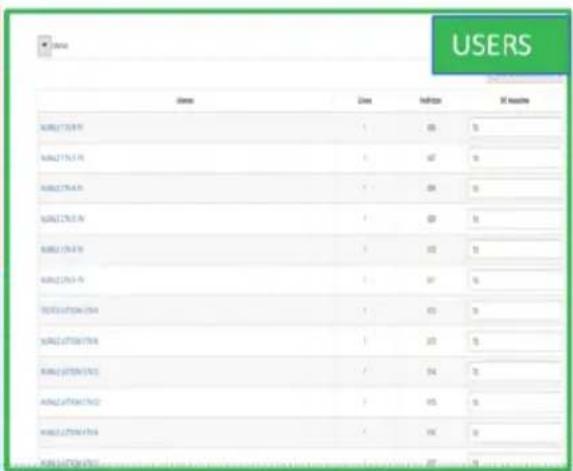Open the name link in the second row
The image size is (573, 471).
[62, 158]
